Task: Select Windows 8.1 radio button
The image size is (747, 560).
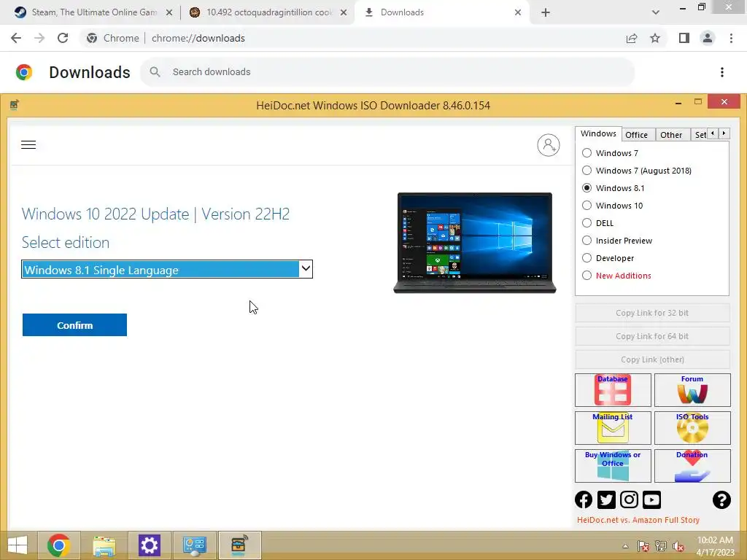Action: click(x=587, y=188)
